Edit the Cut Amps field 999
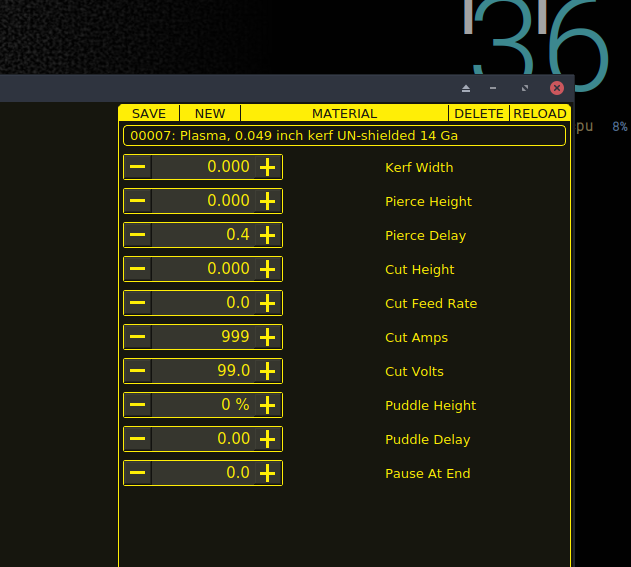The height and width of the screenshot is (567, 631). pyautogui.click(x=203, y=337)
